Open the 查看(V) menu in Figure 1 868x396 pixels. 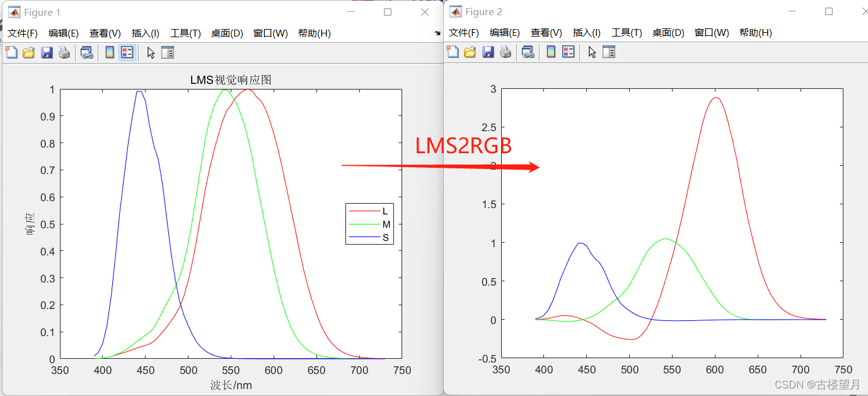(105, 33)
